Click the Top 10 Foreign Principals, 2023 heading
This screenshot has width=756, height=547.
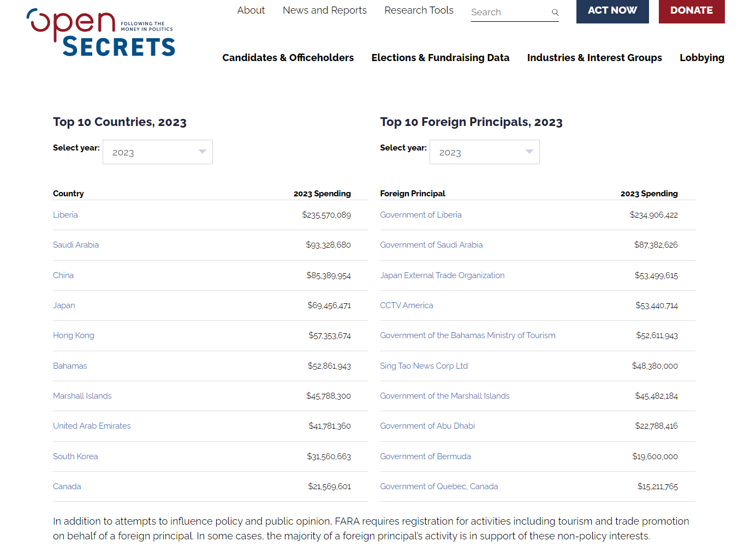click(x=471, y=122)
